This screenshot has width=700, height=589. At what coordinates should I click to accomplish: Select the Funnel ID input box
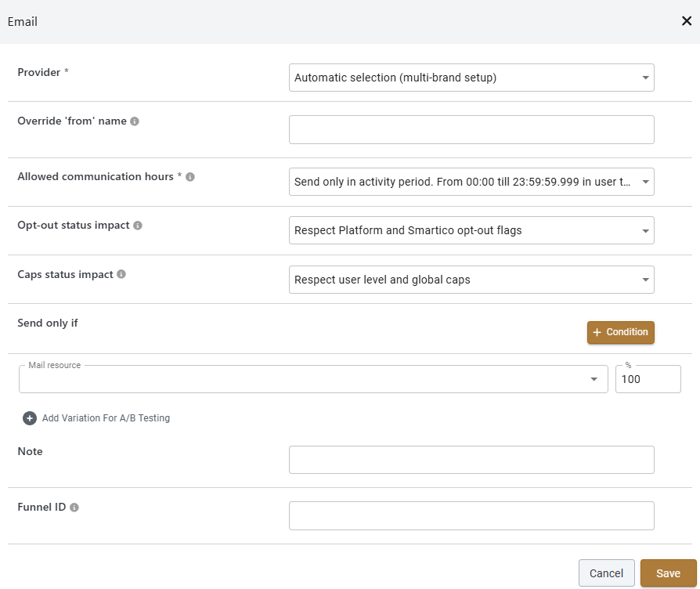tap(471, 515)
